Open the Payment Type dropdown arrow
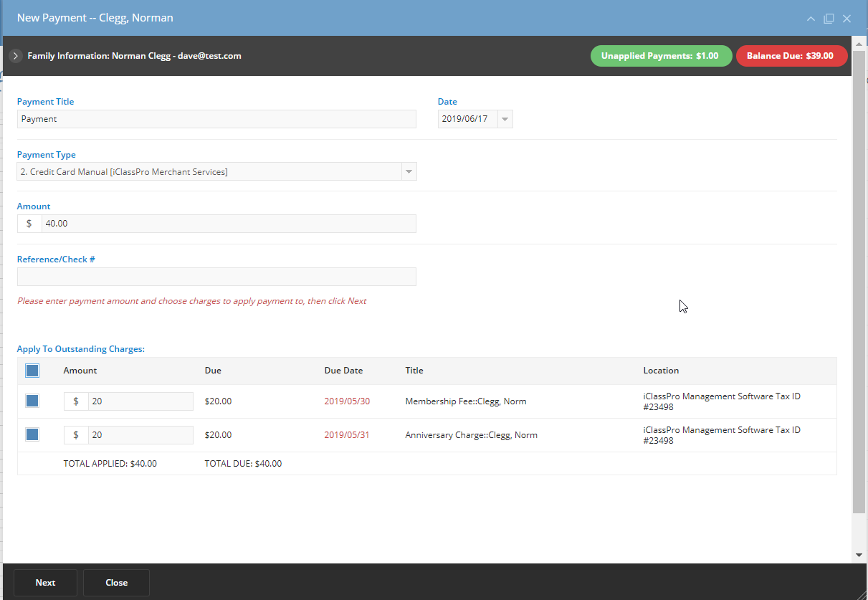Viewport: 868px width, 600px height. (x=409, y=172)
